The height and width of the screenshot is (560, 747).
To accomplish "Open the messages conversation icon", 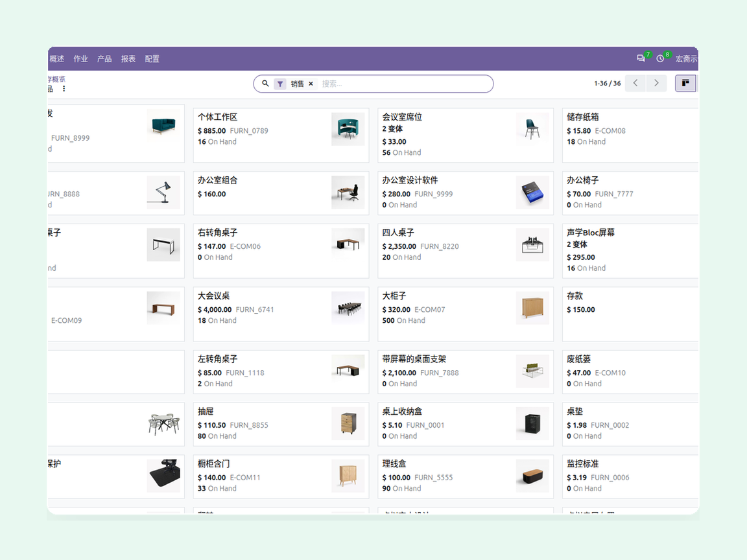I will click(x=640, y=58).
